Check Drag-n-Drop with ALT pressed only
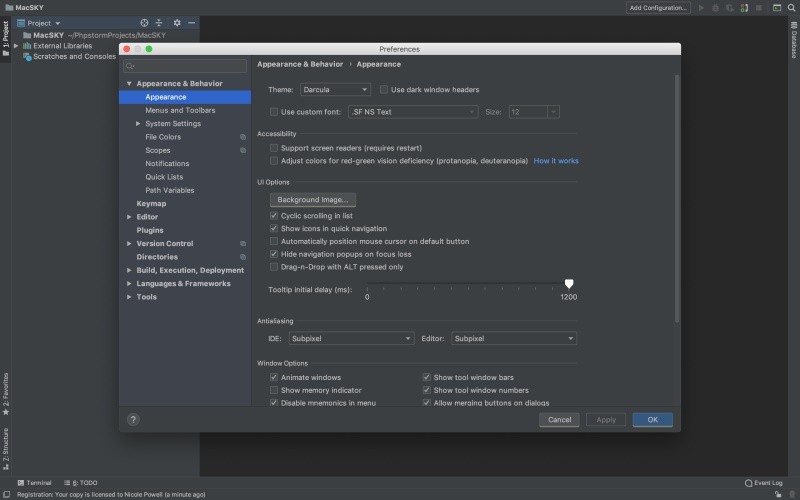800x500 pixels. [274, 267]
